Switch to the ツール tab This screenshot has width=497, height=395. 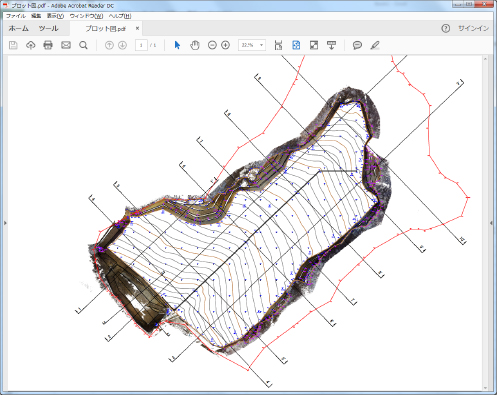(49, 29)
